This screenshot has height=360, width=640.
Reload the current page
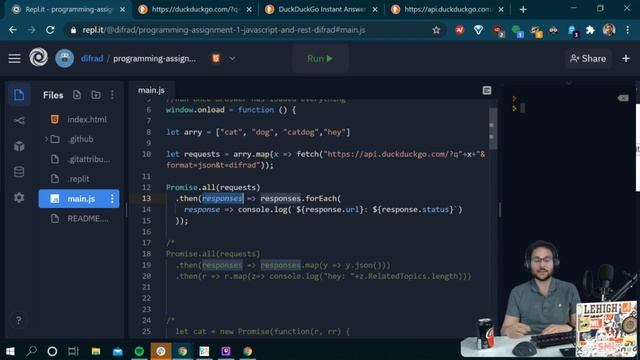pyautogui.click(x=50, y=30)
